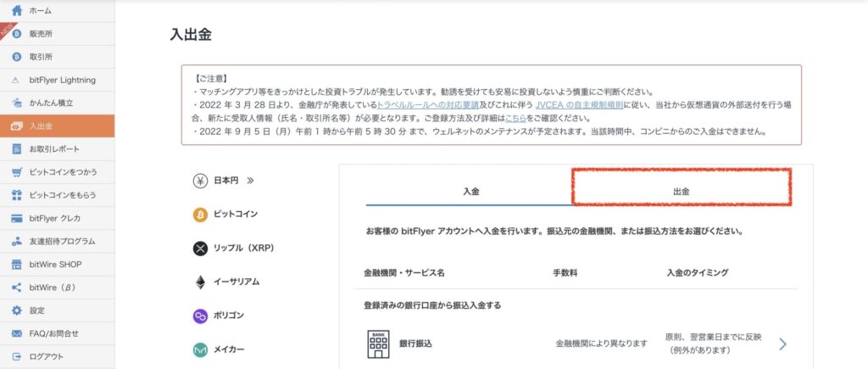Expand the 日本円 double chevron

[250, 181]
